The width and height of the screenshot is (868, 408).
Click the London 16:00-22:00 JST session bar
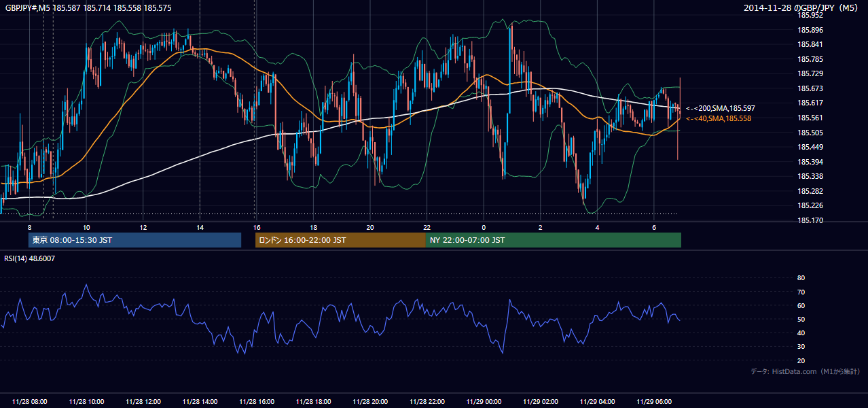coord(340,240)
